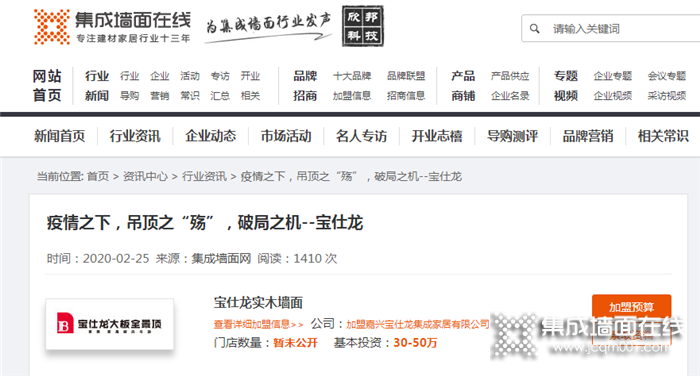This screenshot has height=376, width=700.
Task: Click the 宝仕龙大板全景顶 brand logo image
Action: click(x=109, y=324)
